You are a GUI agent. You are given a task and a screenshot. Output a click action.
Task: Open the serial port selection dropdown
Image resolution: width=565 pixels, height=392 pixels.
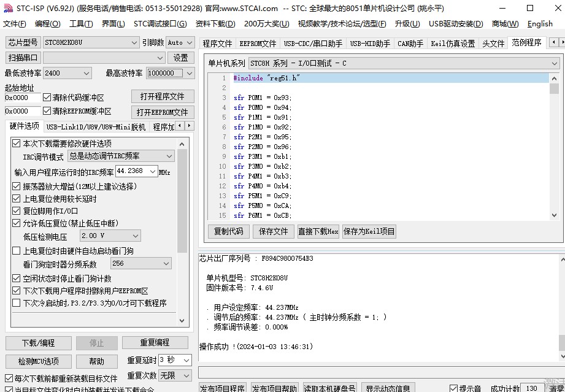(104, 58)
